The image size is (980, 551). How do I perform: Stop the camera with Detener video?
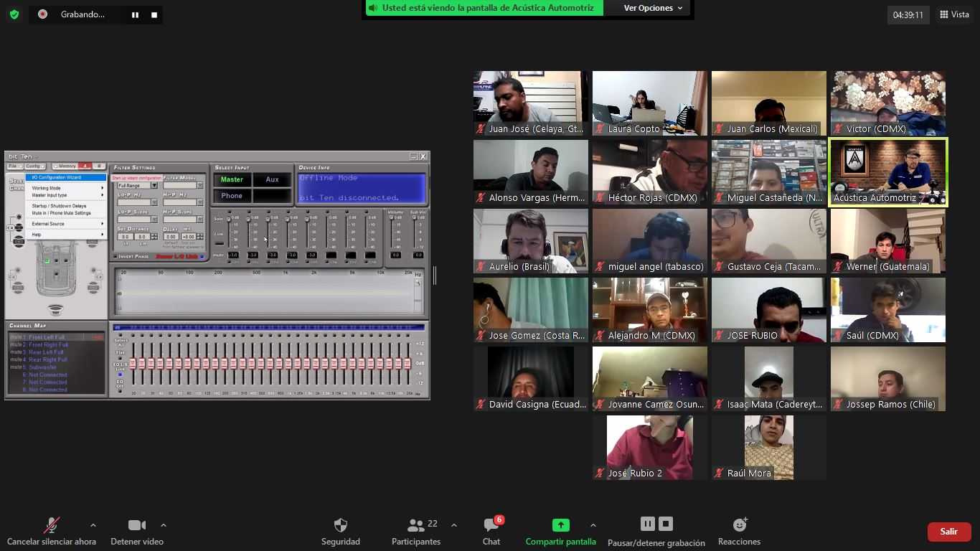pyautogui.click(x=136, y=531)
